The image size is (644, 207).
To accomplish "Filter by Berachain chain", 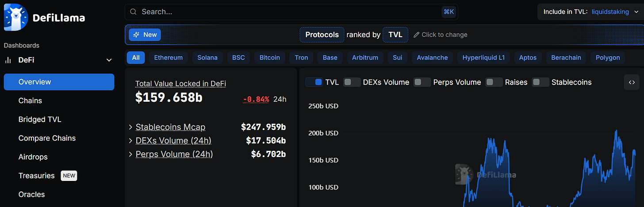I will coord(566,57).
